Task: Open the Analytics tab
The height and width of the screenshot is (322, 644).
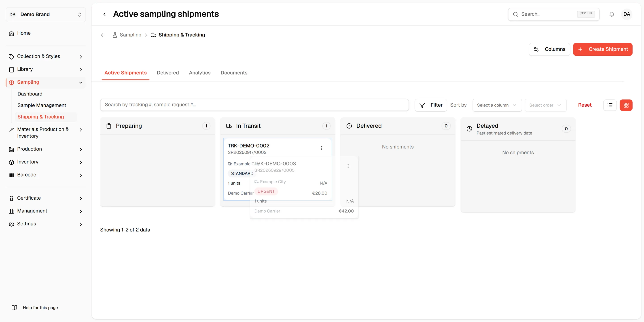Action: [199, 73]
